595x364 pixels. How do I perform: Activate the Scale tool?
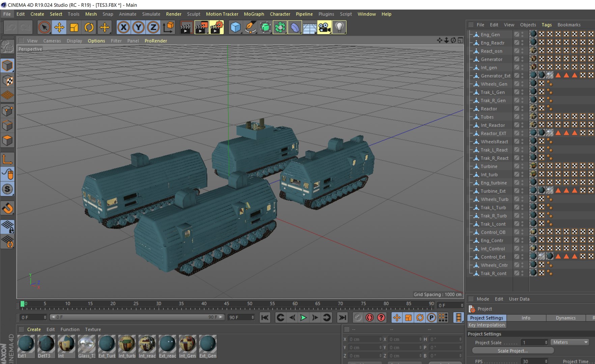pos(74,27)
